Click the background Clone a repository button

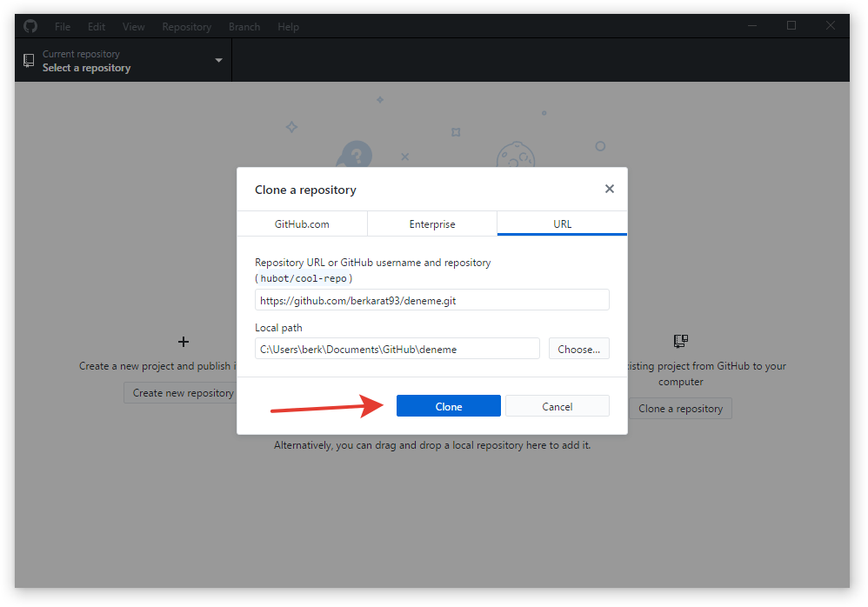click(x=680, y=409)
